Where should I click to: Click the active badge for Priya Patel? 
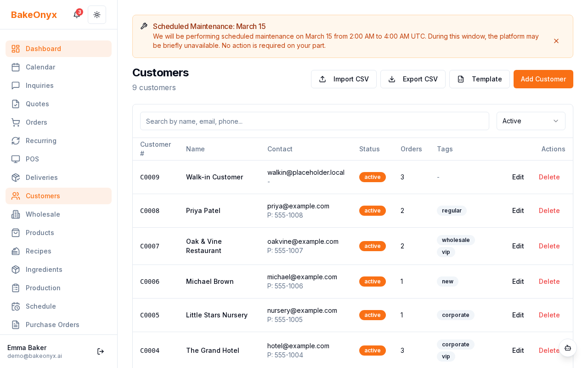(x=373, y=211)
